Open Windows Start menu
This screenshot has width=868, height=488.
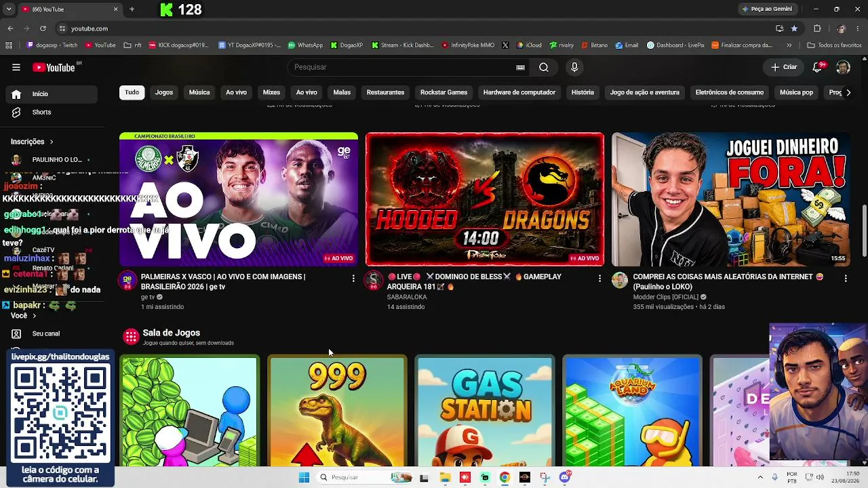click(304, 477)
